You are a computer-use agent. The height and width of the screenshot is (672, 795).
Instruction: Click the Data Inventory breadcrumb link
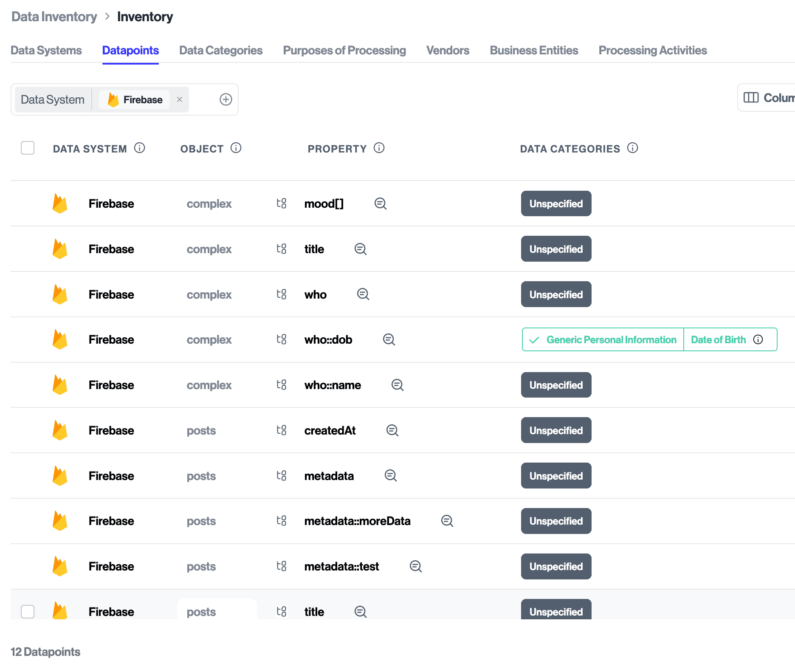coord(54,17)
